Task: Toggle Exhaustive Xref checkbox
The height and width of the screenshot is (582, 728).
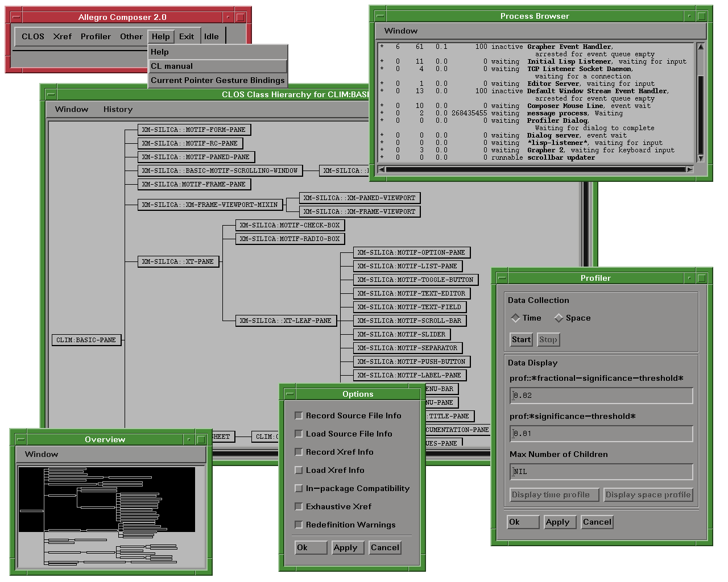Action: click(x=333, y=506)
